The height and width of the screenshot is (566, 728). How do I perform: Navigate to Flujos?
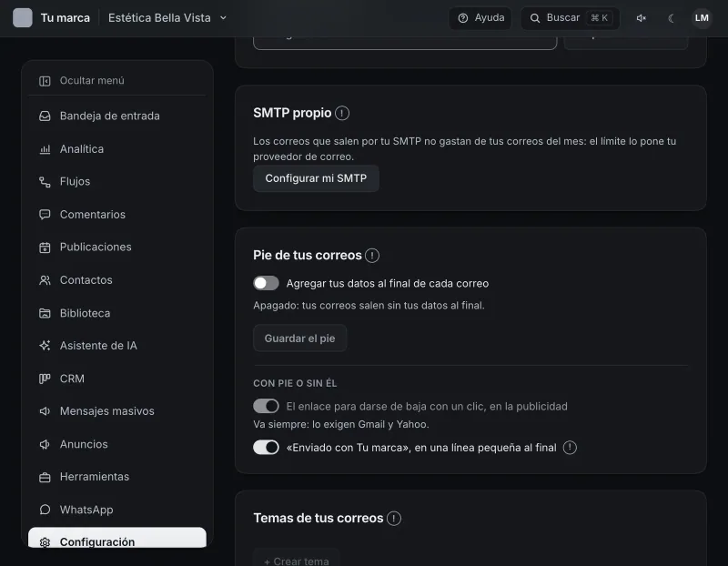pos(117,182)
